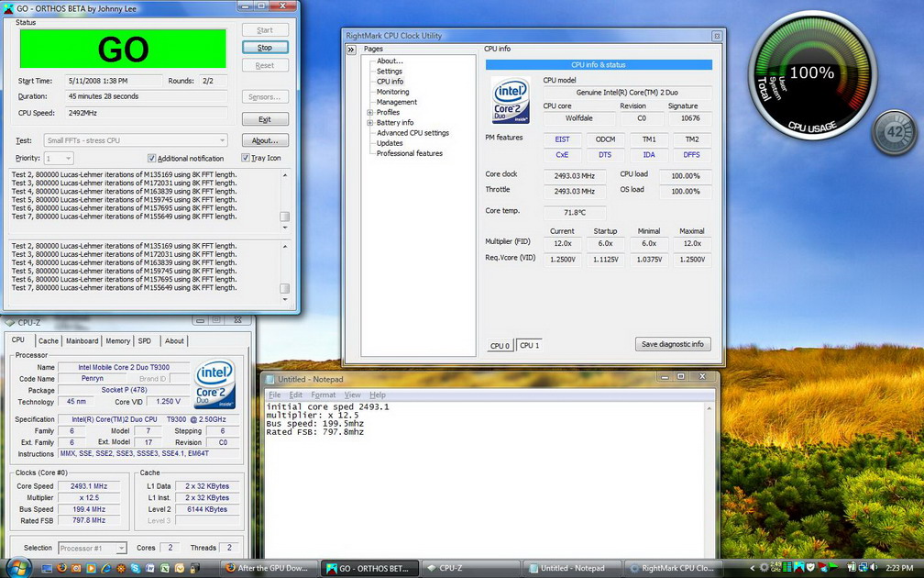Click Notepad vertical scrollbar up arrow
924x578 pixels.
[x=709, y=408]
